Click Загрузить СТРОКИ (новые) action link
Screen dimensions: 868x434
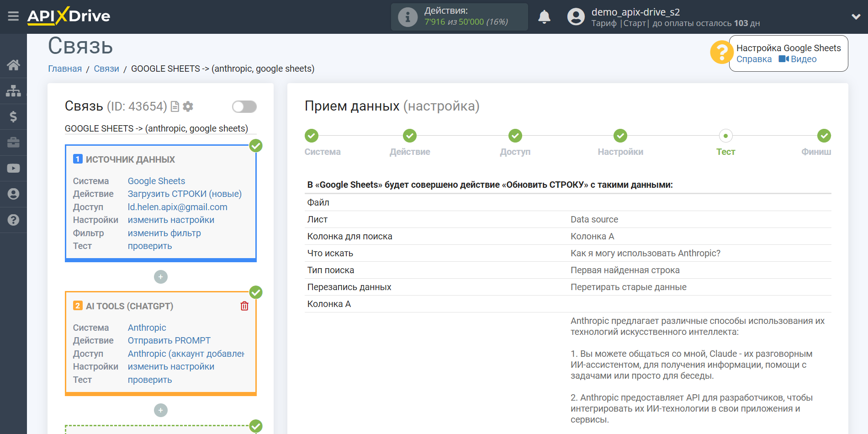click(185, 194)
